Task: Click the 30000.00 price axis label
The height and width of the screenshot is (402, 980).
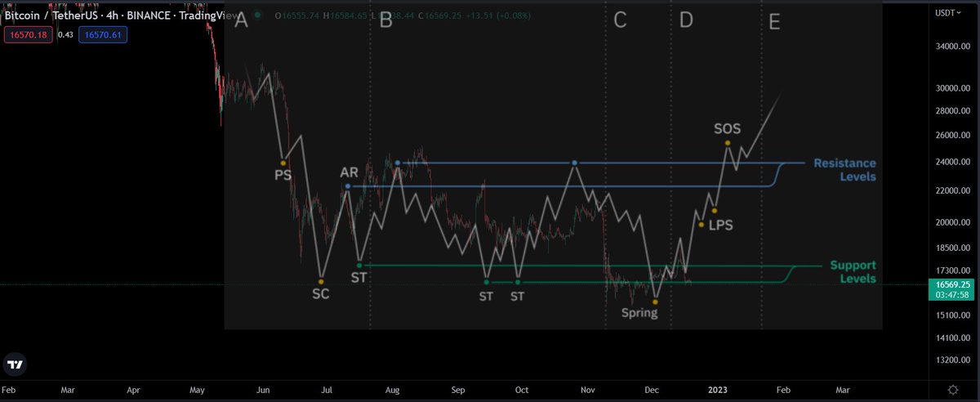Action: (x=951, y=89)
